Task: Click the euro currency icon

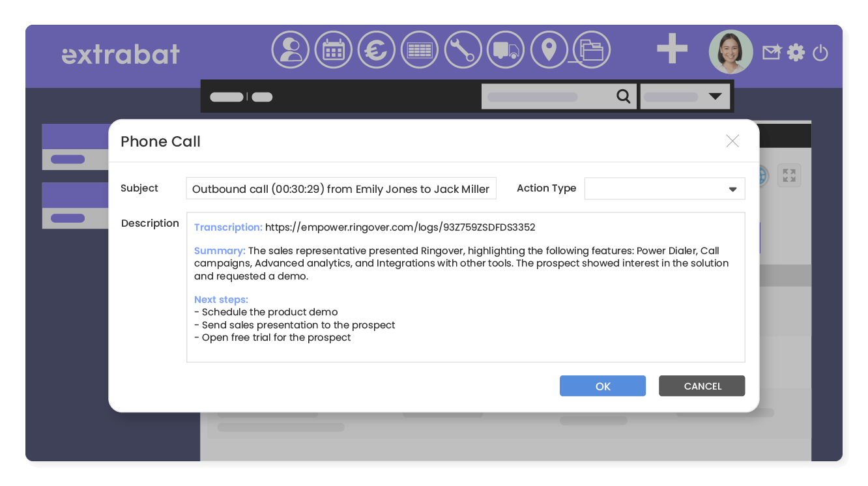Action: coord(376,50)
